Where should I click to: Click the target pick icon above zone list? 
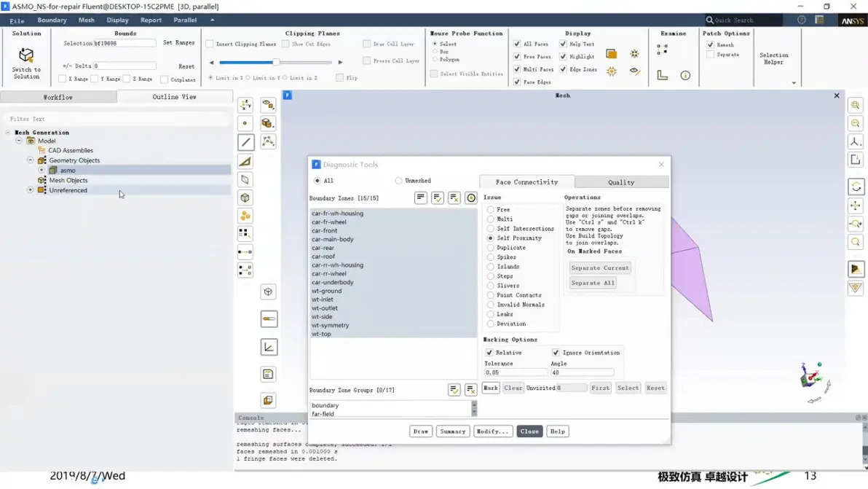471,197
